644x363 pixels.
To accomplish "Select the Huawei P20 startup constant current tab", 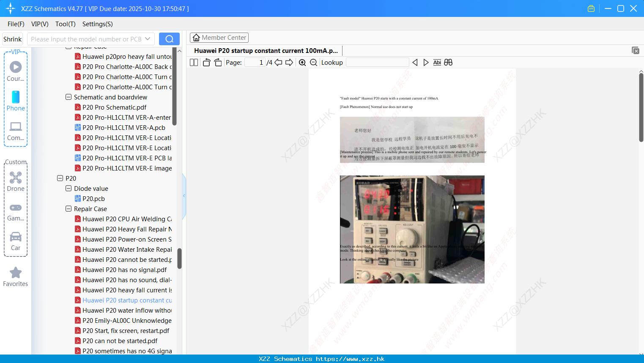I will [x=266, y=50].
